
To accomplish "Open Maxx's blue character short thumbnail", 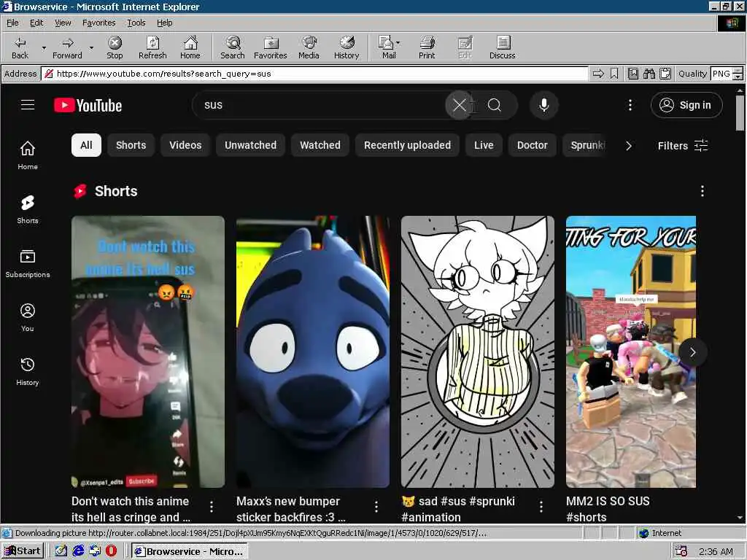I will pyautogui.click(x=312, y=352).
